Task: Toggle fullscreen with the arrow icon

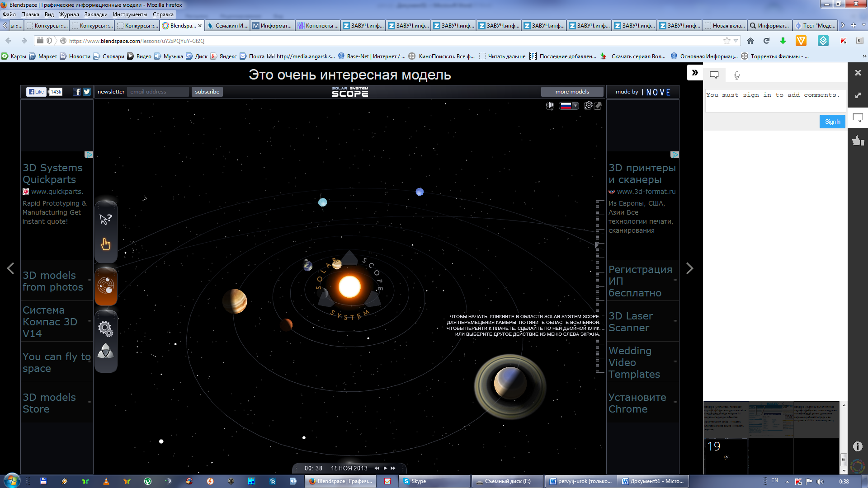Action: (x=598, y=106)
